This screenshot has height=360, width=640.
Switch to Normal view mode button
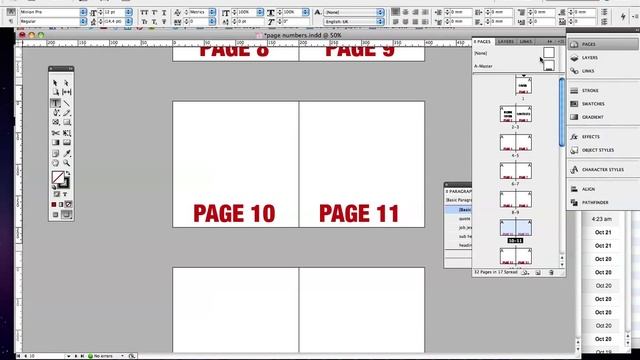(x=56, y=215)
